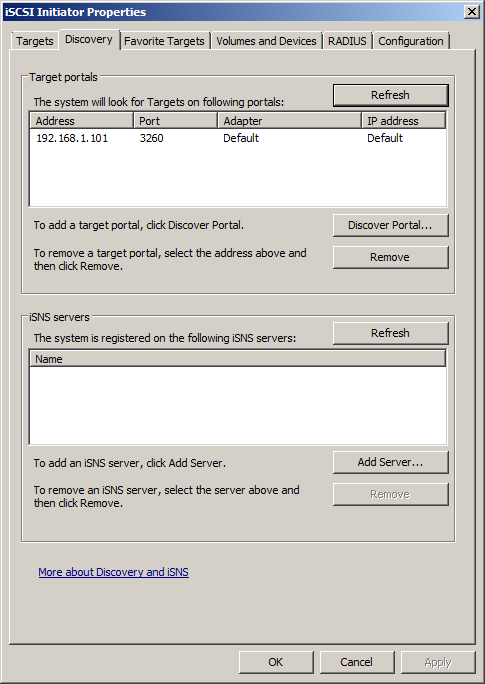Confirm with the OK button
Viewport: 485px width, 684px height.
[276, 662]
